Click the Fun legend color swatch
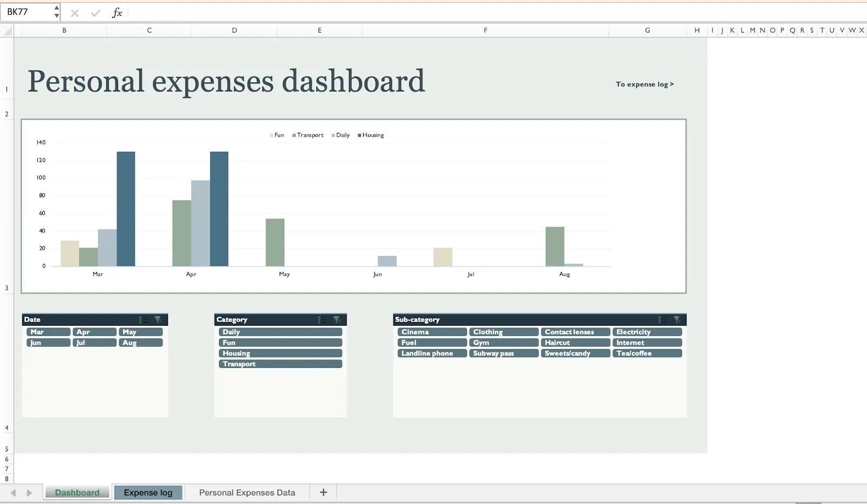The image size is (867, 504). (271, 135)
